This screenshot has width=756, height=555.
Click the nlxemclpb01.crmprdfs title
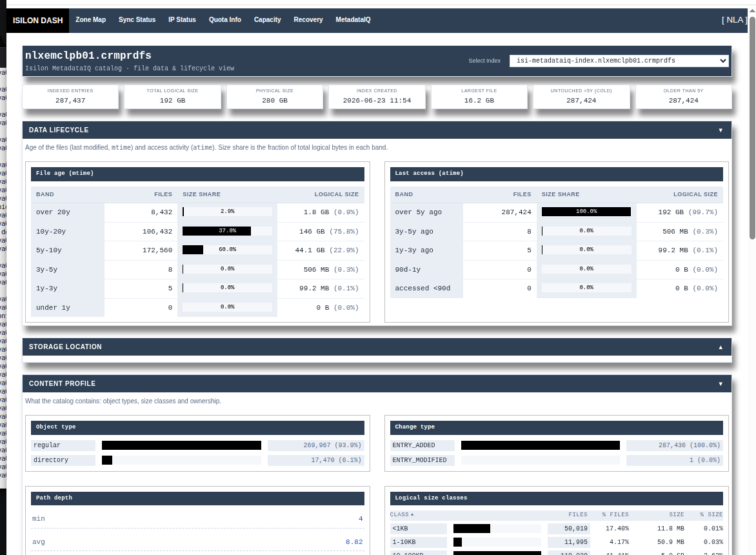click(88, 55)
